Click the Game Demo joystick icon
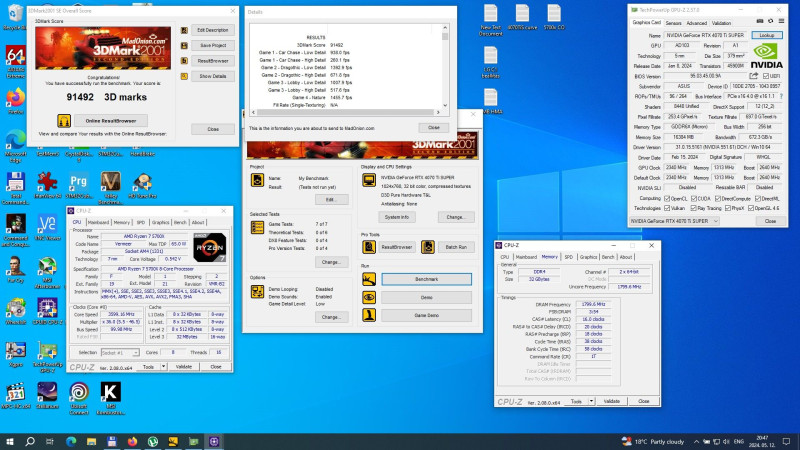The width and height of the screenshot is (800, 450). pyautogui.click(x=369, y=315)
